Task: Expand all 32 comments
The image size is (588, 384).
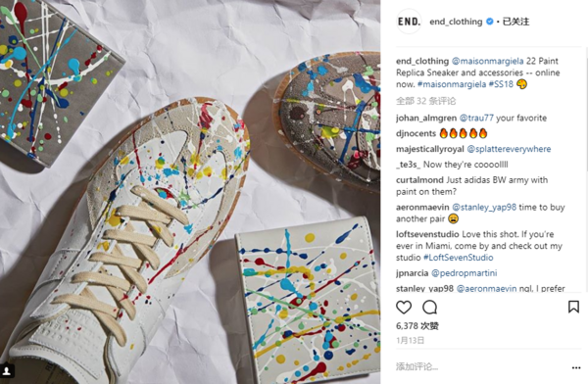Action: (425, 101)
